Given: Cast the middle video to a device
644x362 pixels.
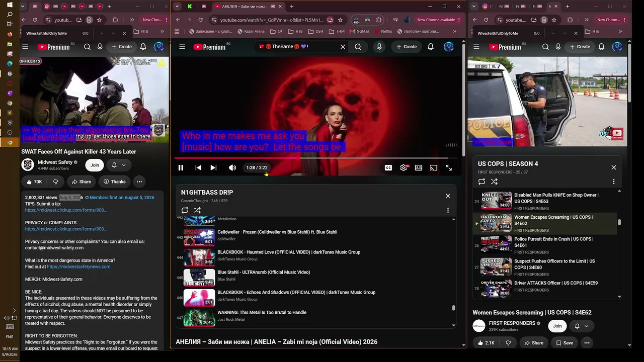Looking at the screenshot, I should (x=434, y=168).
